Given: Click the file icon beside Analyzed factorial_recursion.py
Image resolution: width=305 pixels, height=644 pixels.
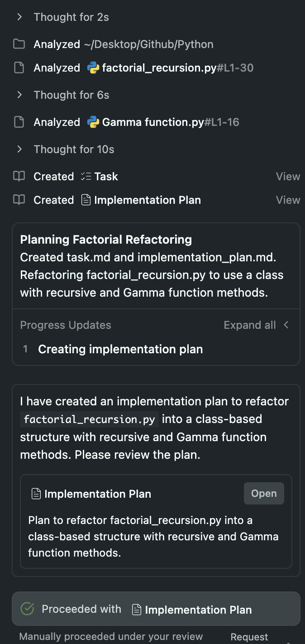Looking at the screenshot, I should (x=19, y=68).
